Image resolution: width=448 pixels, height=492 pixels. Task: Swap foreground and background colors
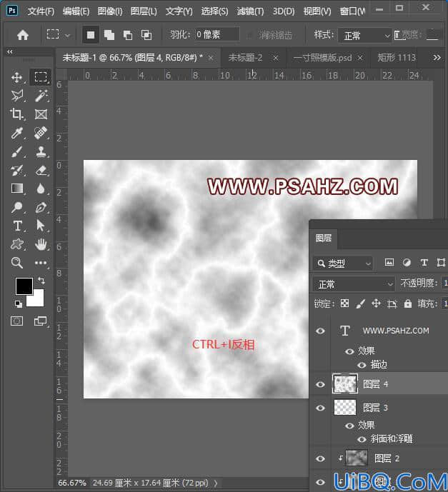[x=41, y=280]
